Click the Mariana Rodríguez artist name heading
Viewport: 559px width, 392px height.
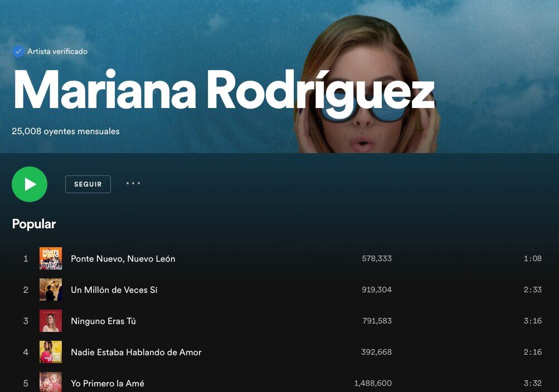point(223,90)
